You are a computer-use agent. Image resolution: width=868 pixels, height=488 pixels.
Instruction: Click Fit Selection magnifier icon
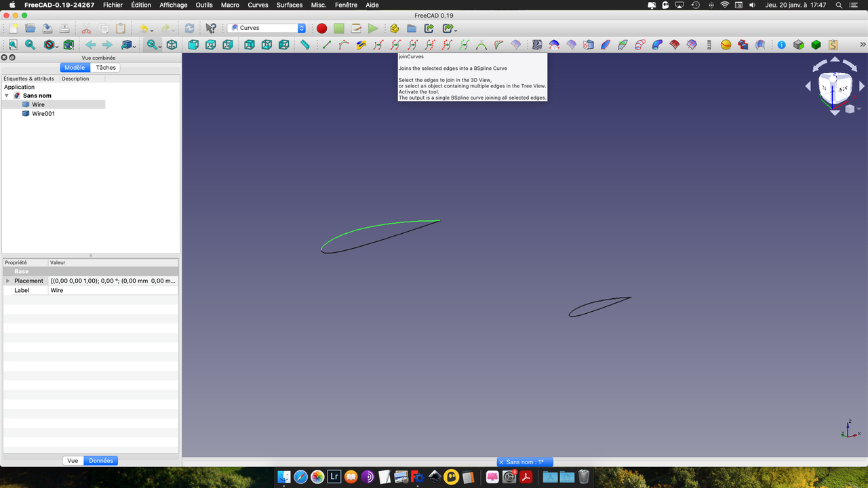pyautogui.click(x=30, y=45)
